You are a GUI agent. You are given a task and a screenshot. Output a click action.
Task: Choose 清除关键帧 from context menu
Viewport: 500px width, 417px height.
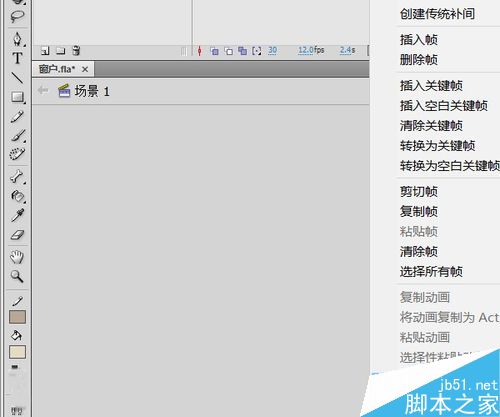(431, 126)
